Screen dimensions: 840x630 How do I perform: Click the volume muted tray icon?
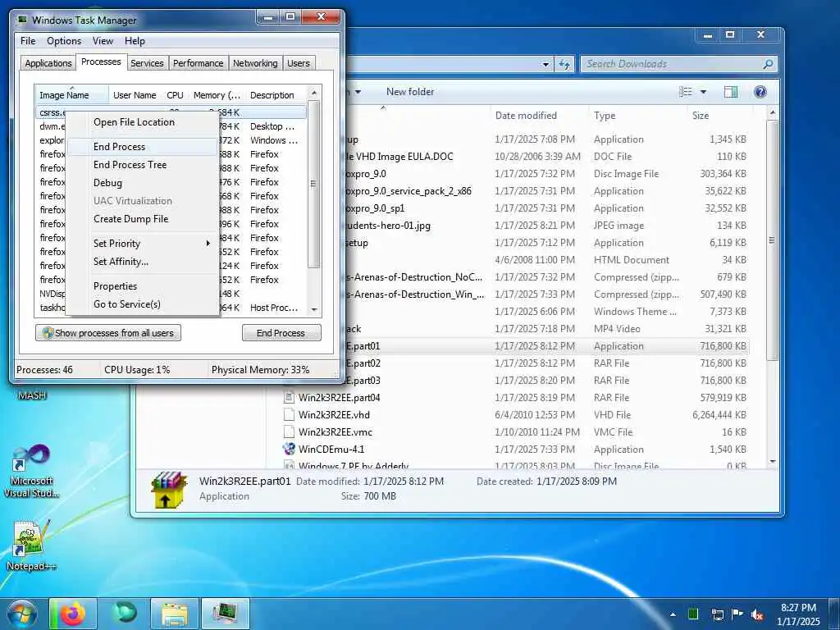click(757, 614)
